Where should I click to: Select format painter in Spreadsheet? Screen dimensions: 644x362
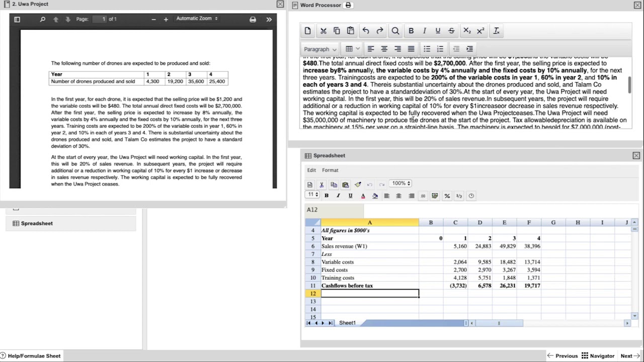click(358, 185)
